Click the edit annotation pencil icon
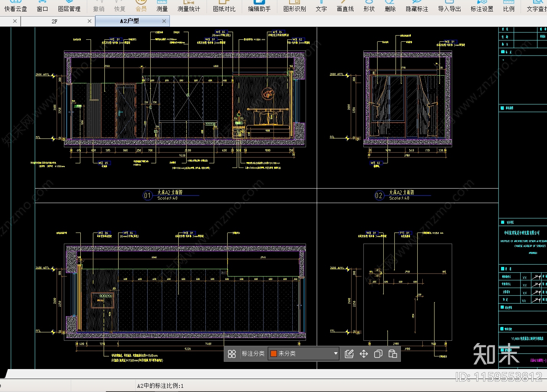Viewport: 547px width, 392px height. (349, 354)
